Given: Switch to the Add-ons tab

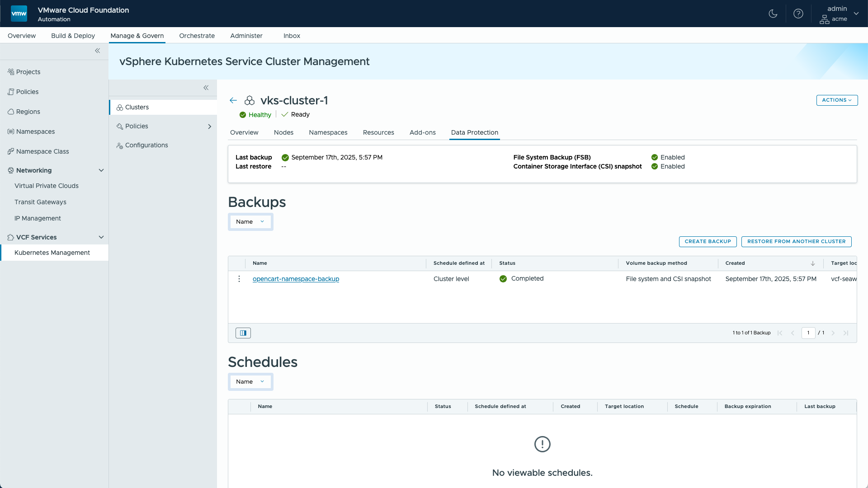Looking at the screenshot, I should coord(422,132).
